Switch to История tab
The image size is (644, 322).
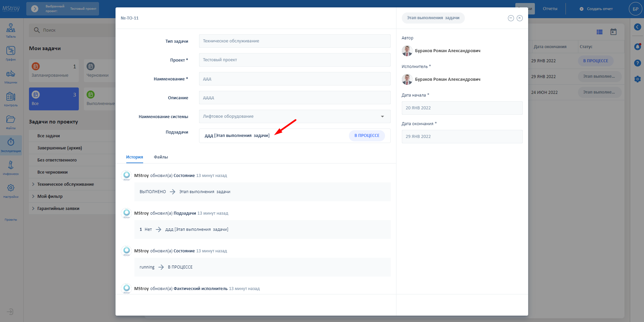pyautogui.click(x=134, y=157)
